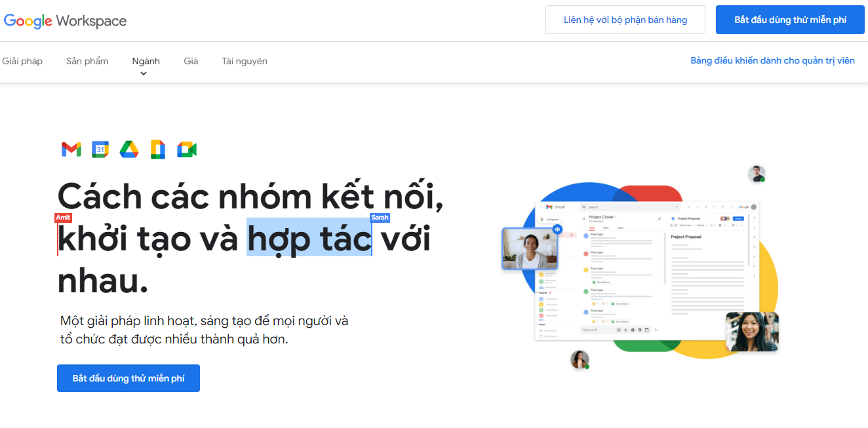
Task: Click Liên hệ với bộ phận bán hàng
Action: pyautogui.click(x=625, y=20)
